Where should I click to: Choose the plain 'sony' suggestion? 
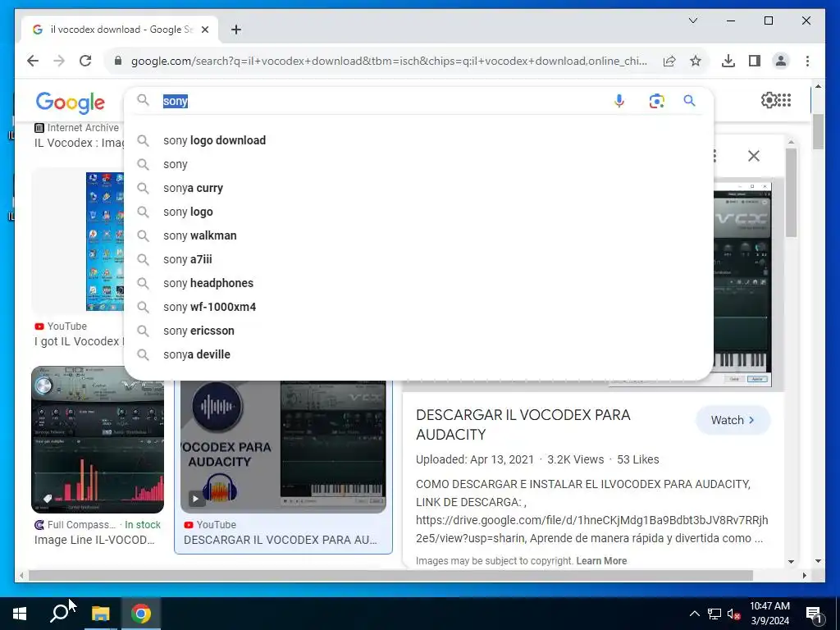[418, 164]
